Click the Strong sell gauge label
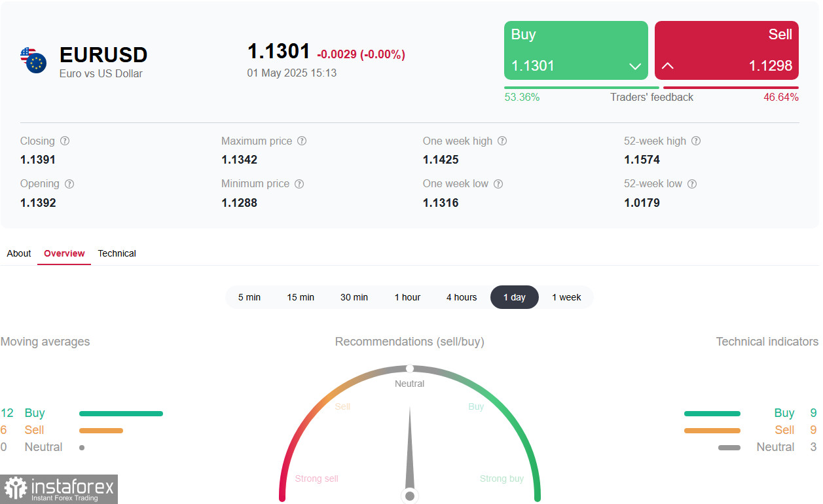The height and width of the screenshot is (504, 823). pos(317,478)
